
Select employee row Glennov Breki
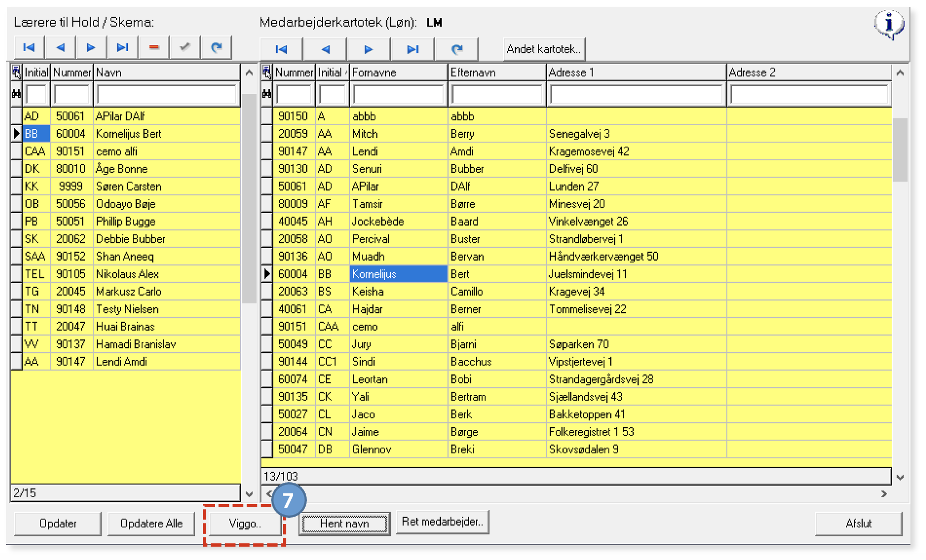[583, 449]
